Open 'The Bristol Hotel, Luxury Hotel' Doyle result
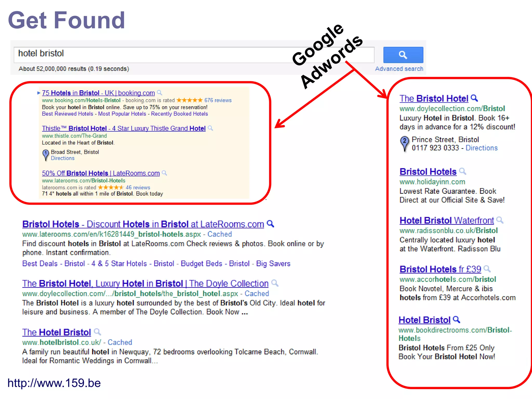Viewport: 532px width, 399px height. (145, 283)
